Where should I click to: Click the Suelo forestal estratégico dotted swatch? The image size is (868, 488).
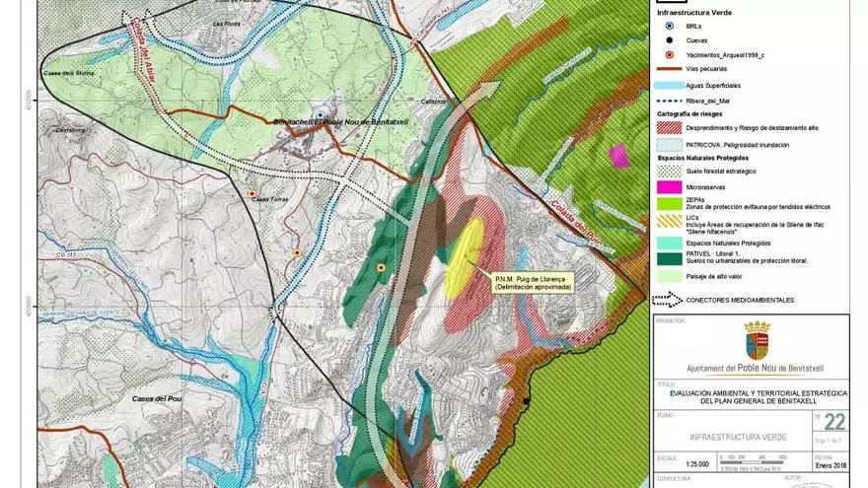coord(670,171)
